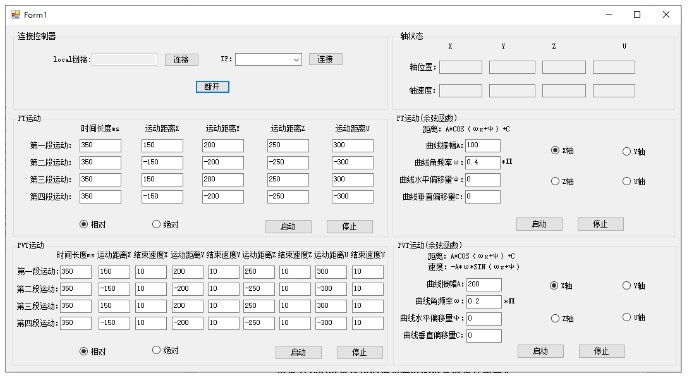691x381 pixels.
Task: Click PT运动 第二段运动 时间长度ms field
Action: pyautogui.click(x=100, y=163)
